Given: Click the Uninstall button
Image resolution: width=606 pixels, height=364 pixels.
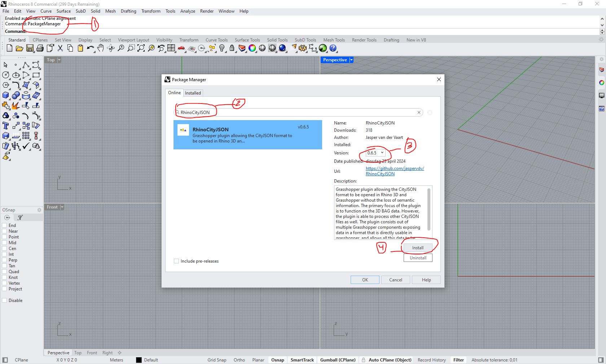Looking at the screenshot, I should [418, 258].
